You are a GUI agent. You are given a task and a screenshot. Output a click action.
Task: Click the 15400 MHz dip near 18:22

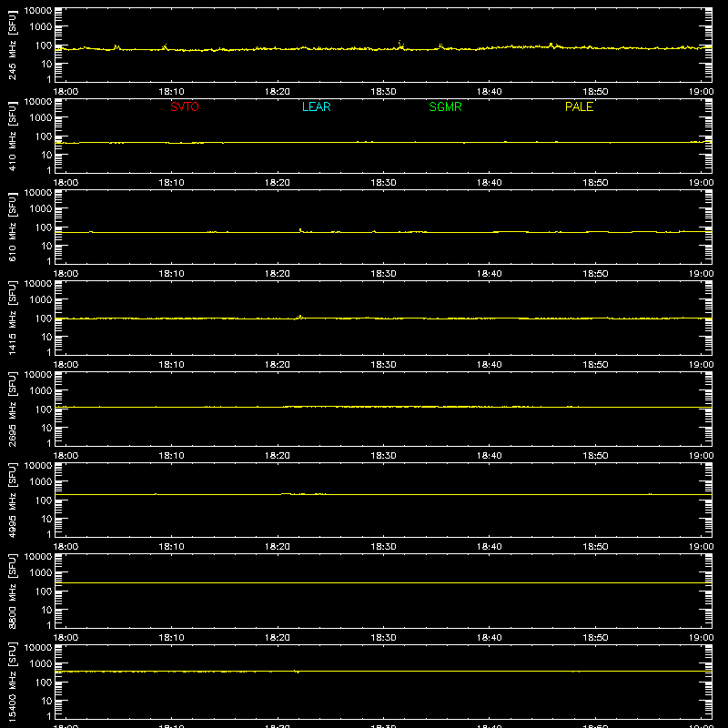pos(298,672)
